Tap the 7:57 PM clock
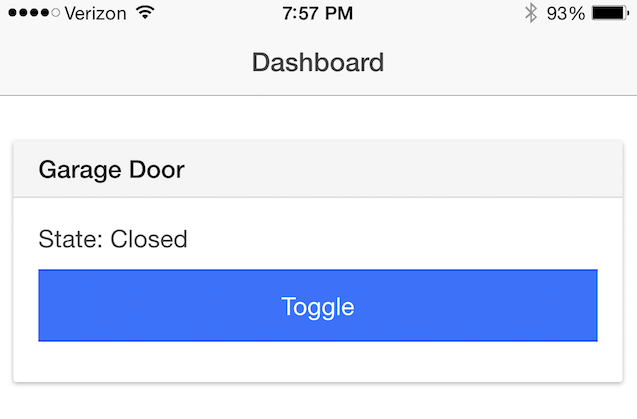 click(x=318, y=13)
